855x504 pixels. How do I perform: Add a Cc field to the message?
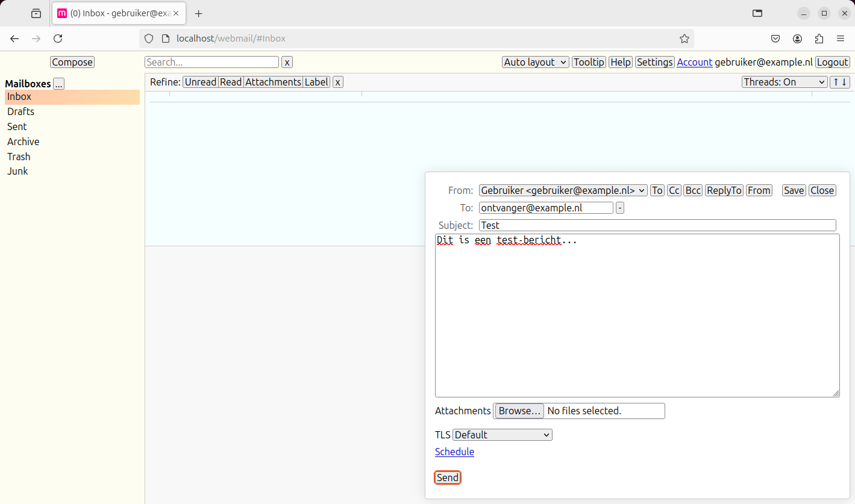click(x=674, y=190)
